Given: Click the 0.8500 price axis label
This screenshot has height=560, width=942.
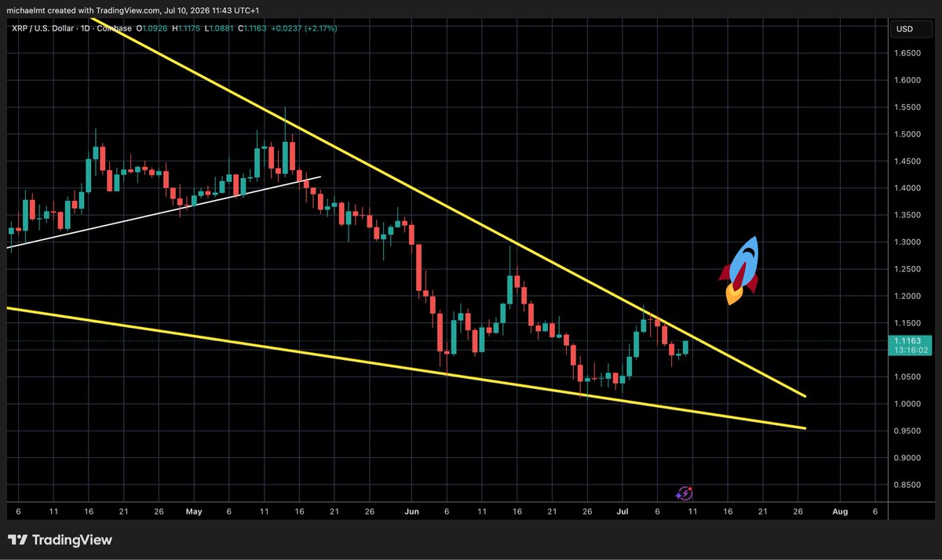Looking at the screenshot, I should [908, 485].
